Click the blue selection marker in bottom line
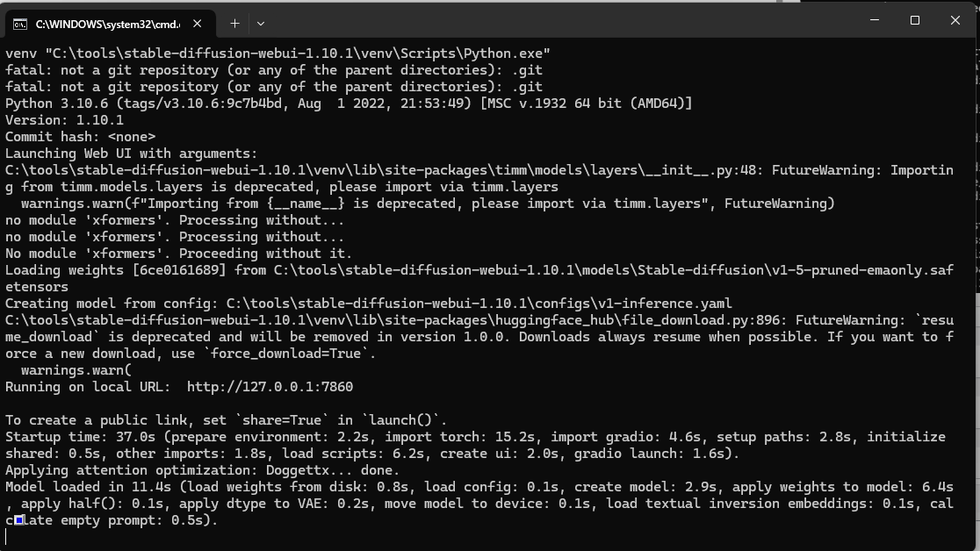 18,519
